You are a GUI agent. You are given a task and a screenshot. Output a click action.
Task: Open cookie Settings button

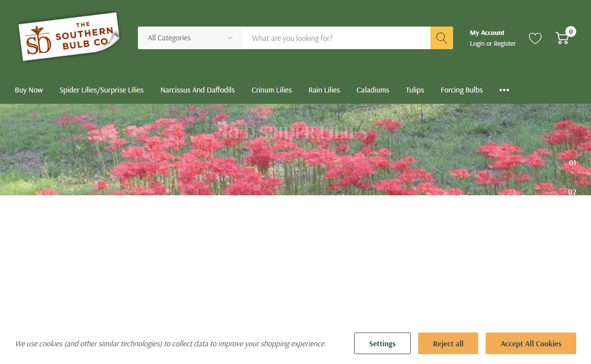382,343
